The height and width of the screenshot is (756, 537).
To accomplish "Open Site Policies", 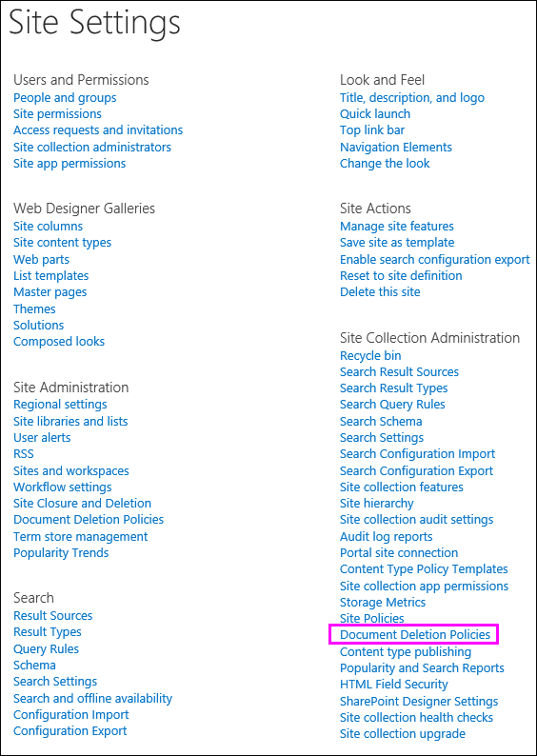I will click(371, 619).
